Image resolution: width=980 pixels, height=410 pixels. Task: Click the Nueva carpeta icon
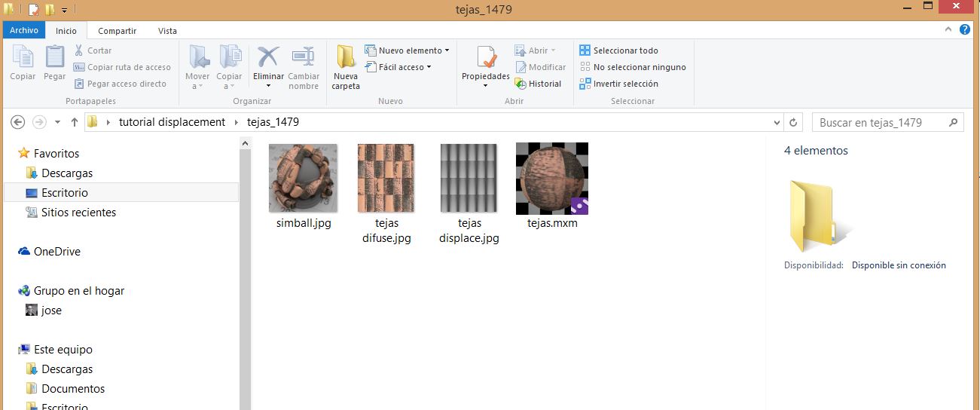(x=346, y=59)
